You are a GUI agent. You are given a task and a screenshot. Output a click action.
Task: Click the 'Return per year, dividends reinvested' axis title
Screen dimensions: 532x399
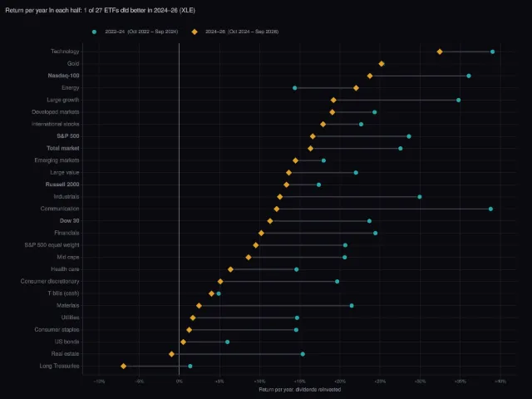pos(299,390)
